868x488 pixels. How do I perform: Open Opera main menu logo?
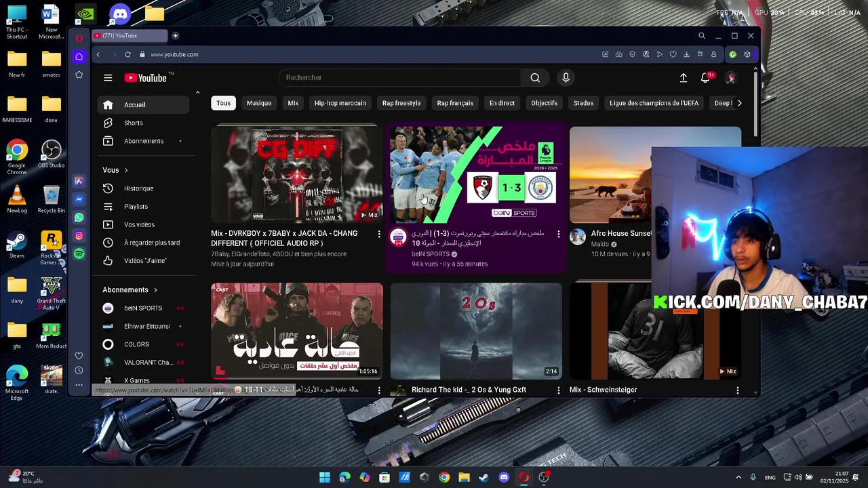point(79,38)
